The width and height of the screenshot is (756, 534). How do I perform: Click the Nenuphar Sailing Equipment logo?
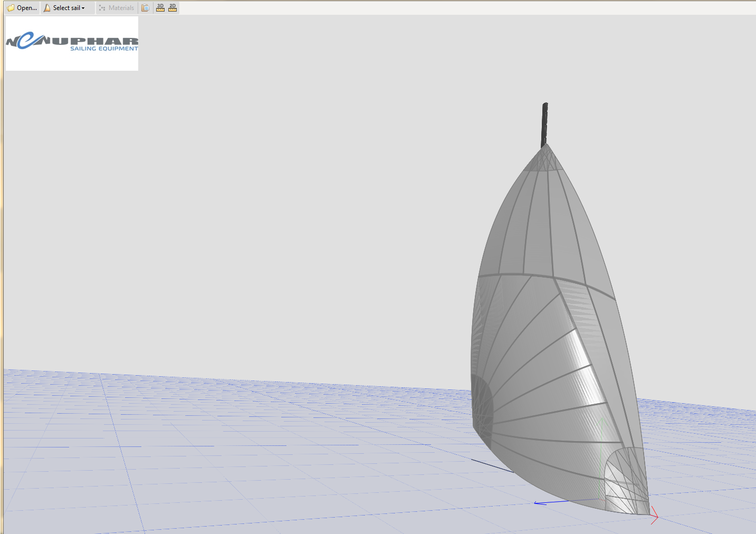pos(72,43)
